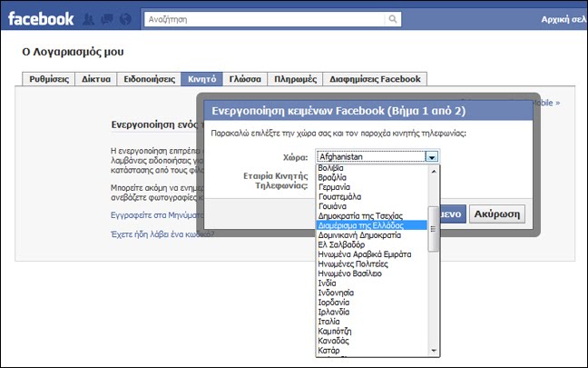
Task: Select the Κινητό tab
Action: point(201,79)
